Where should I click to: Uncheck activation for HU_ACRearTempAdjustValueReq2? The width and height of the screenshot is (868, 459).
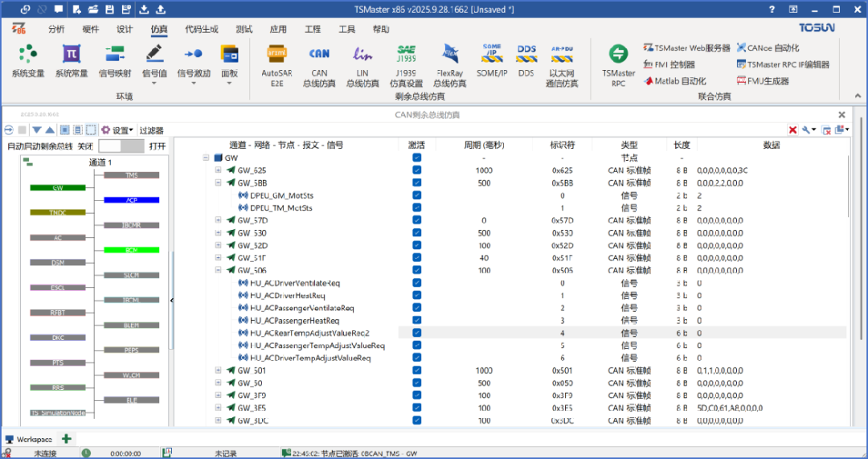(417, 333)
